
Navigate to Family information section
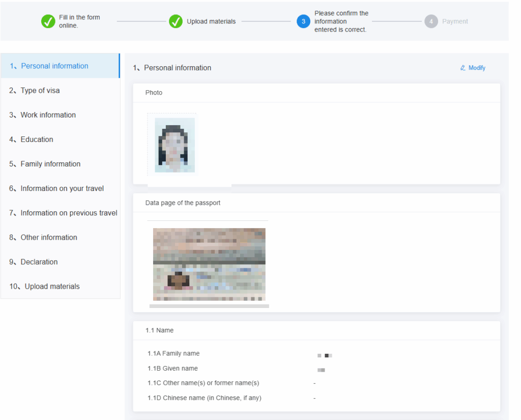pos(50,164)
